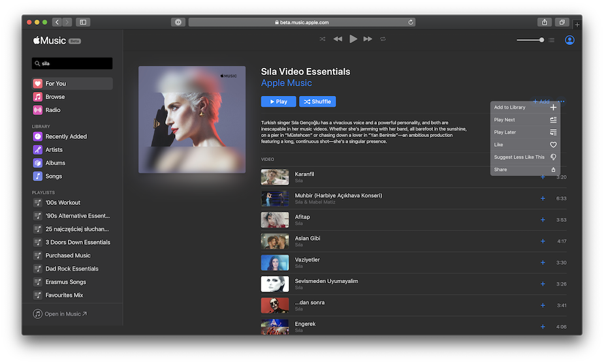Open Radio section
The height and width of the screenshot is (364, 604).
[72, 110]
